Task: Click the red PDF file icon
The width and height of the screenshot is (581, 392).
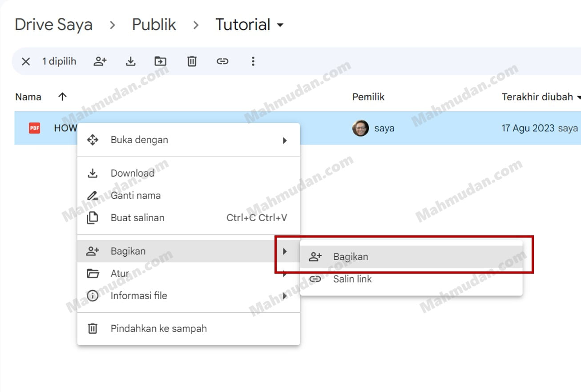Action: click(34, 128)
